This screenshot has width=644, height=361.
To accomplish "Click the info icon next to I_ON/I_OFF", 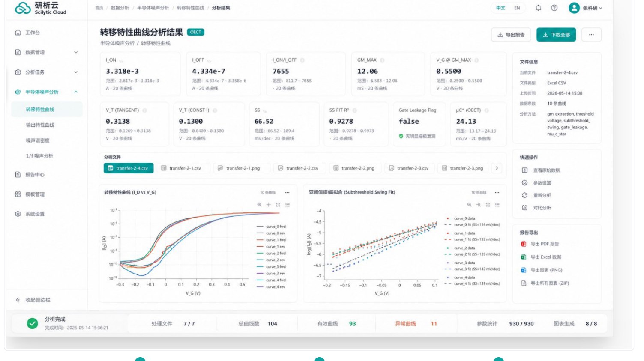I will [302, 60].
